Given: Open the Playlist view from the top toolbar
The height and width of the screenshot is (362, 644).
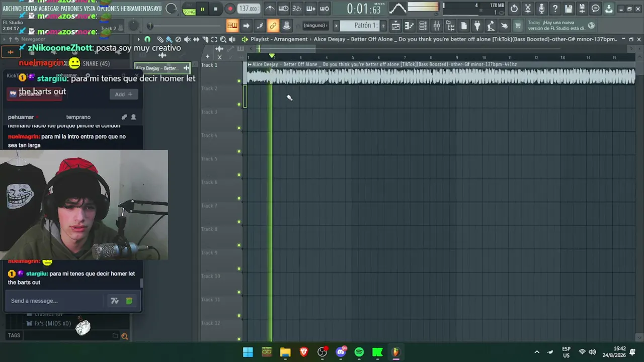Looking at the screenshot, I should pyautogui.click(x=396, y=26).
